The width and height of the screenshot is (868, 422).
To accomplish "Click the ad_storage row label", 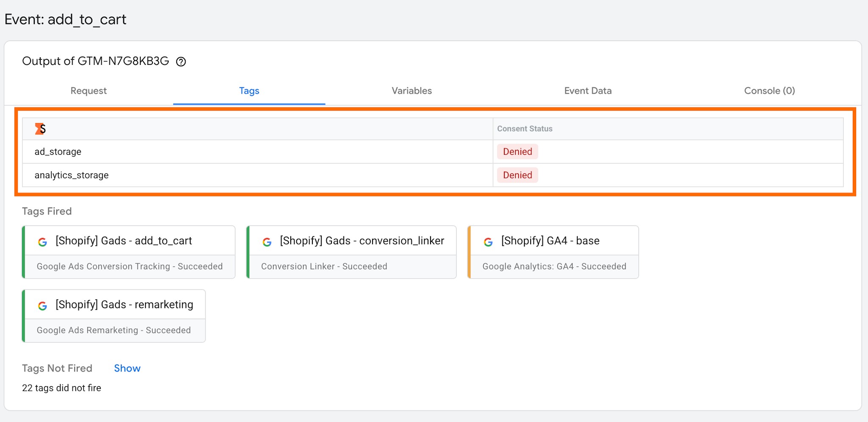I will pyautogui.click(x=58, y=152).
